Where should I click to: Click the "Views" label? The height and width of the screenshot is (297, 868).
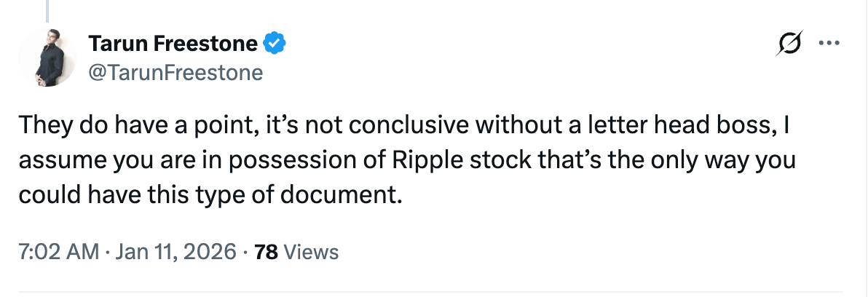click(x=310, y=252)
